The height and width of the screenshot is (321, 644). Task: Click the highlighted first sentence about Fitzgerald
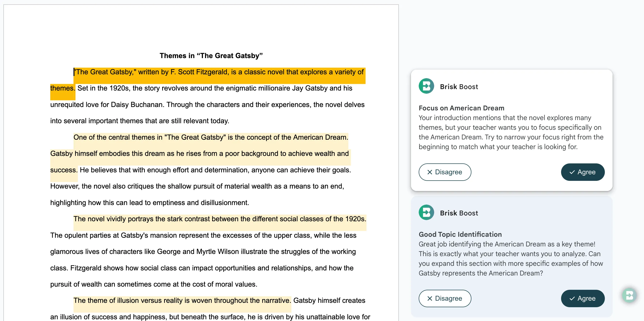tap(219, 72)
